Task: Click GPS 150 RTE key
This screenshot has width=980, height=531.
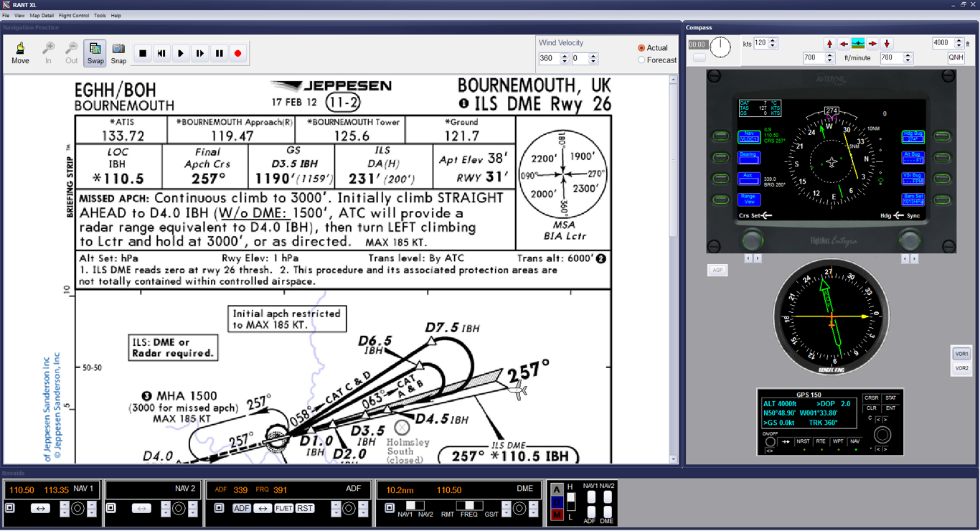Action: pyautogui.click(x=821, y=441)
